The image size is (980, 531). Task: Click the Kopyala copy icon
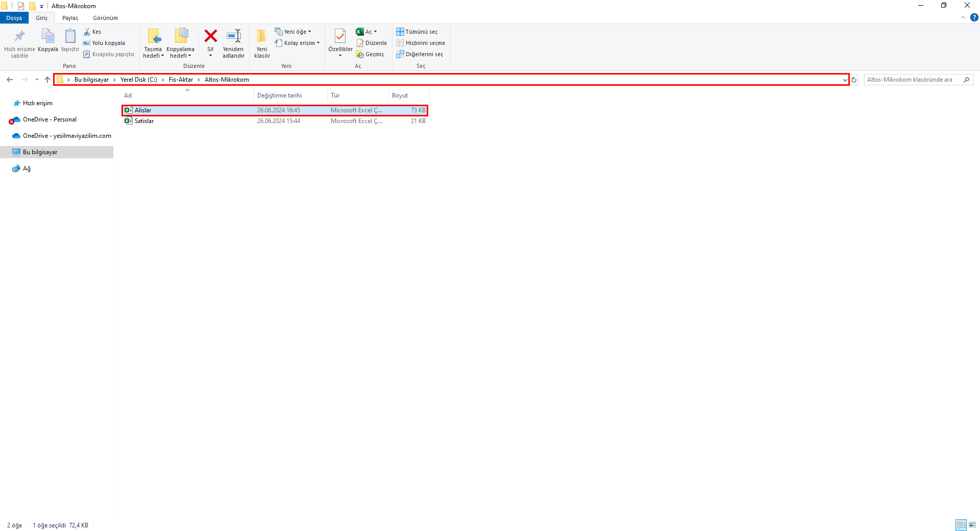47,36
